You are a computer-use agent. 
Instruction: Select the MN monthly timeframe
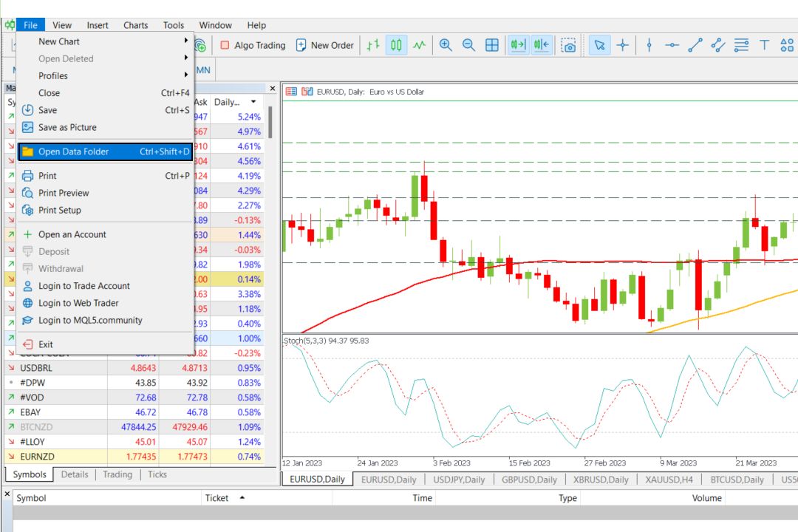(x=203, y=70)
